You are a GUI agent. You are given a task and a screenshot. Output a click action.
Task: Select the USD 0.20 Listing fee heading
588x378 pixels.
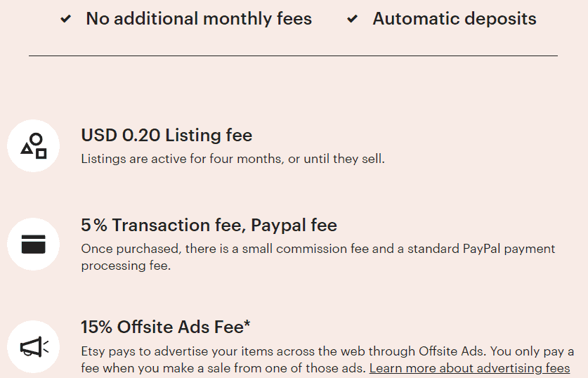[x=166, y=135]
